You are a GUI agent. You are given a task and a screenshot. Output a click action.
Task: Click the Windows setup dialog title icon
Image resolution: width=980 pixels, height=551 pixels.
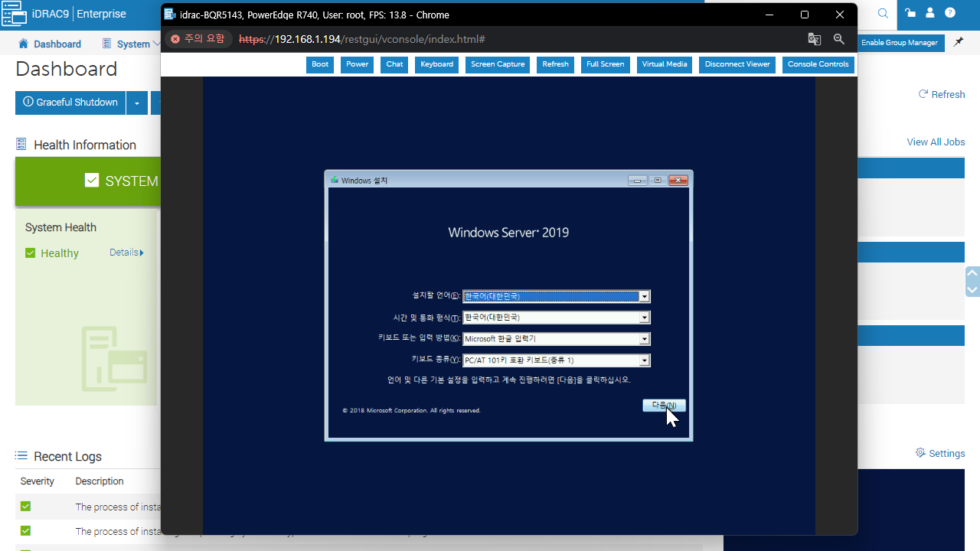click(x=335, y=181)
